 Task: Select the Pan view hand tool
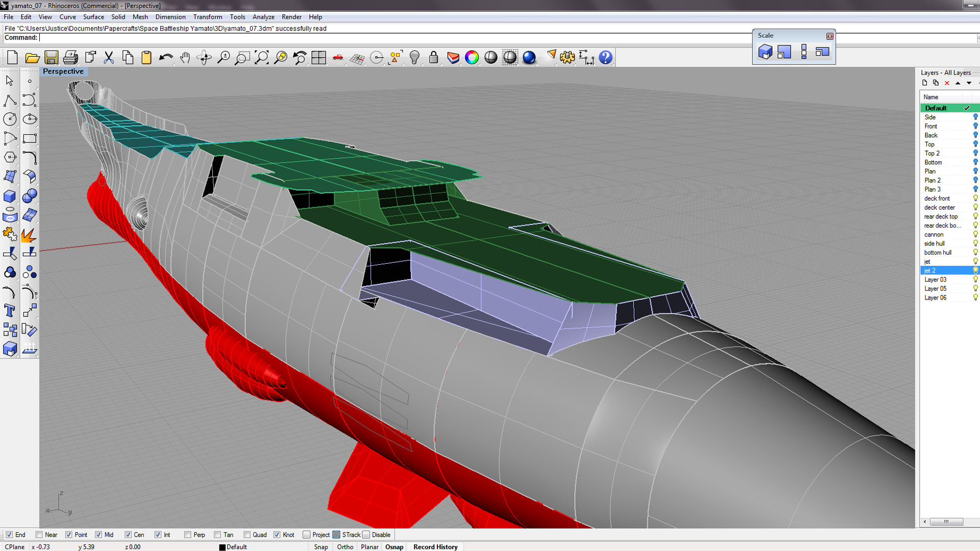(185, 58)
